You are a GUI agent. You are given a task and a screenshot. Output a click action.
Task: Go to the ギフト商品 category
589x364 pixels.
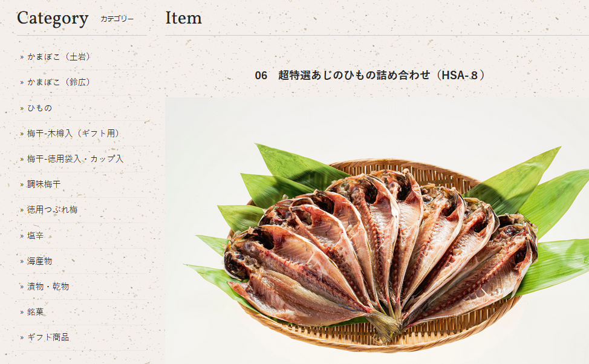tap(48, 337)
